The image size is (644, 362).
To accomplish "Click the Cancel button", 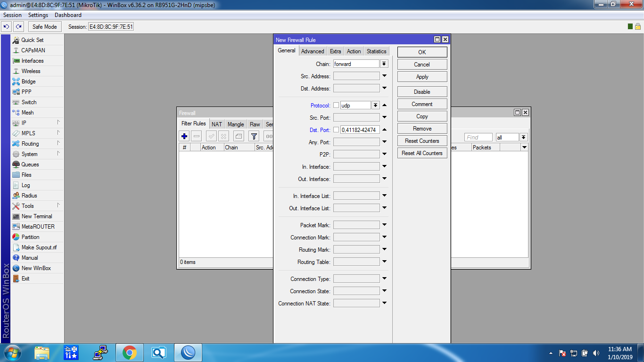I will 422,65.
